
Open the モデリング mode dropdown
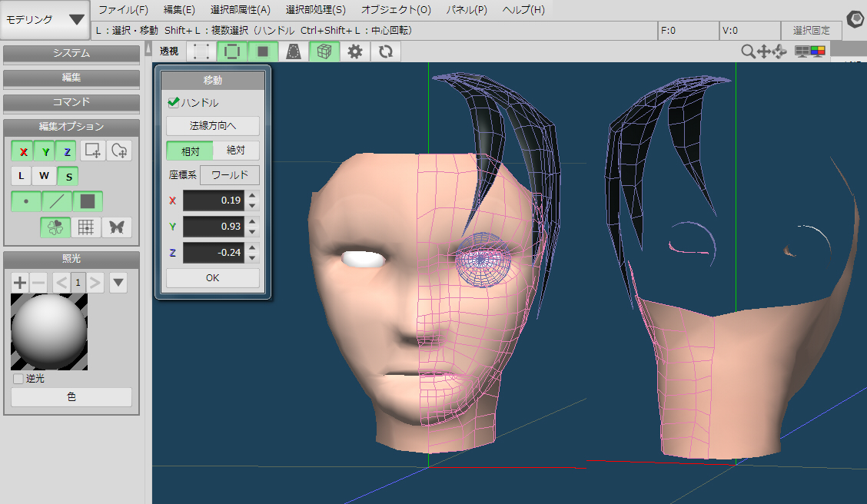pyautogui.click(x=45, y=19)
